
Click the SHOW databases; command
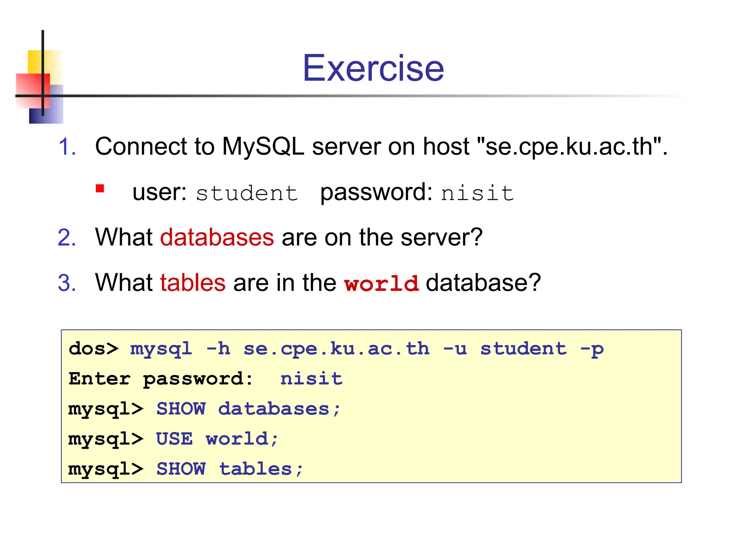point(248,409)
